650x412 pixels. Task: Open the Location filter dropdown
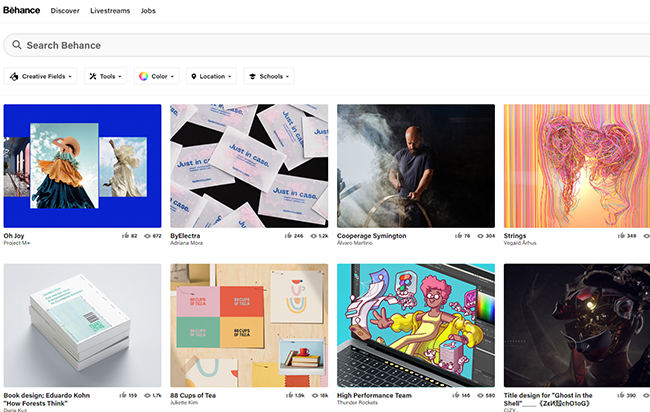[211, 76]
